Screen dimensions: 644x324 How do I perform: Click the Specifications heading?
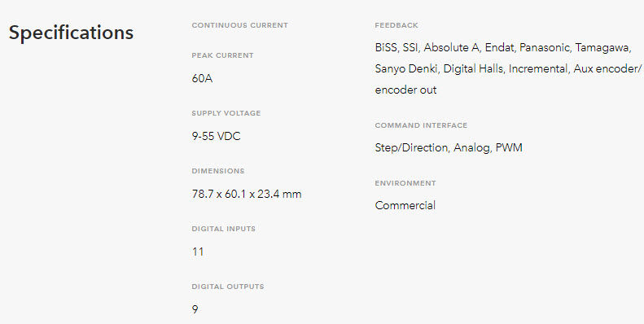[x=71, y=33]
